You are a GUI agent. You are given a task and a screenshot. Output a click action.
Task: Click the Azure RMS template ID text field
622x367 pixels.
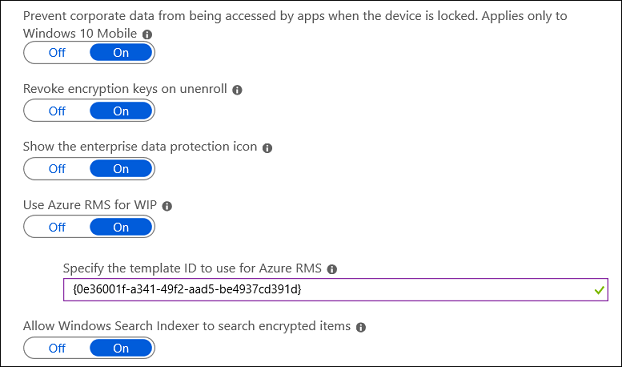pos(336,290)
